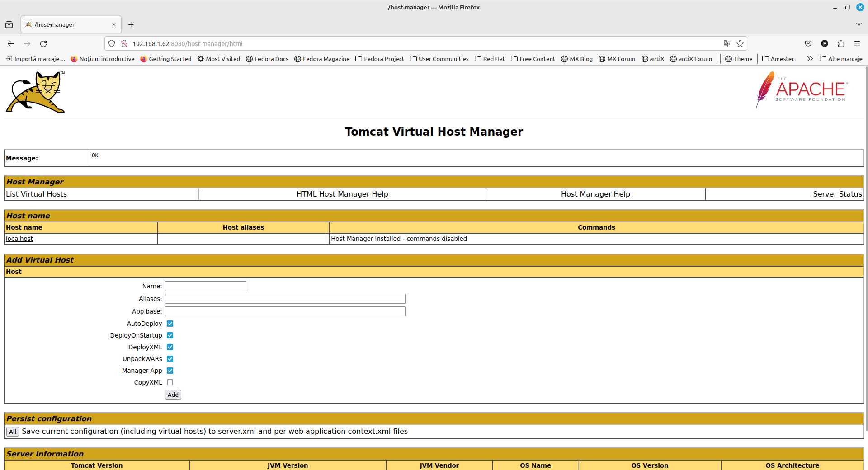This screenshot has height=470, width=868.
Task: Open the Firefox hamburger menu
Action: [857, 43]
